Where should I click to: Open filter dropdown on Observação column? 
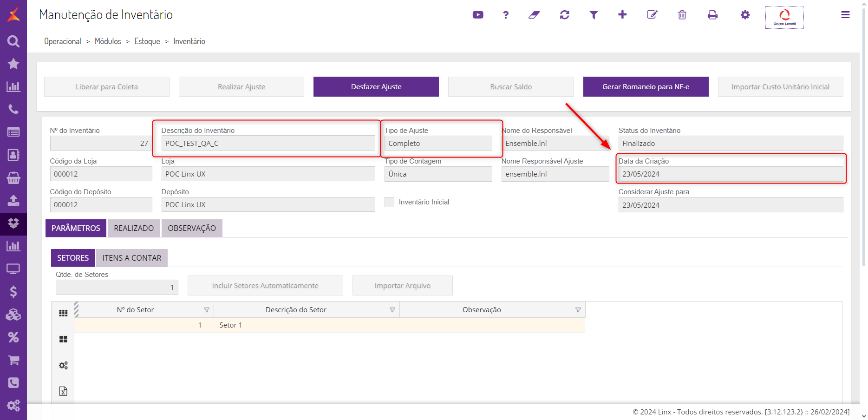click(x=578, y=310)
